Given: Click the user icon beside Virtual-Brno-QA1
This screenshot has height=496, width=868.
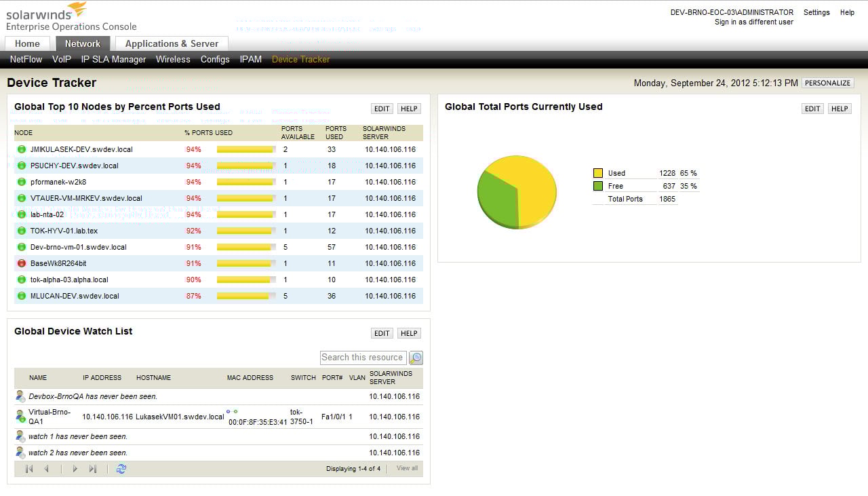Looking at the screenshot, I should [21, 417].
